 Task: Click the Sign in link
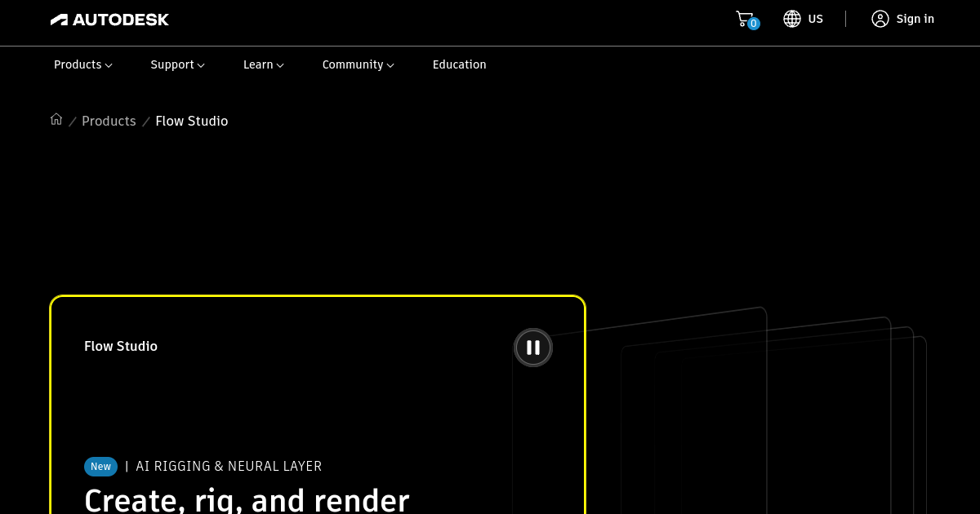click(915, 19)
